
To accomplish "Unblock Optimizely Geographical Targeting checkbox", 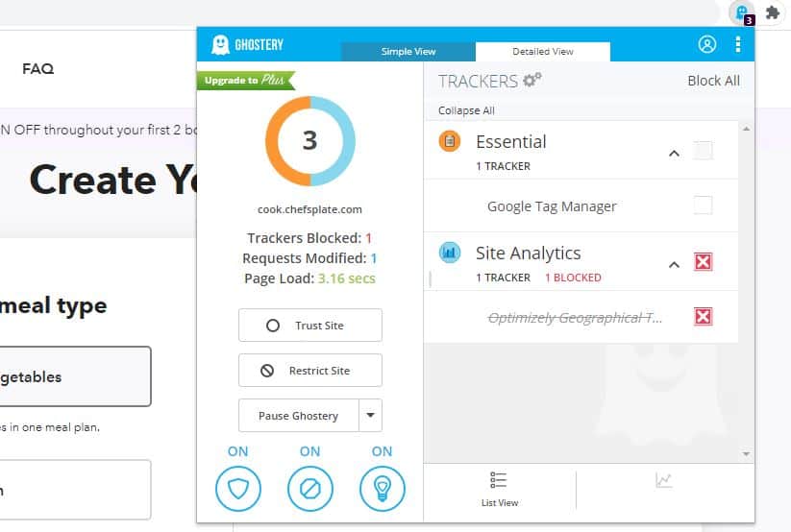I will (x=703, y=317).
